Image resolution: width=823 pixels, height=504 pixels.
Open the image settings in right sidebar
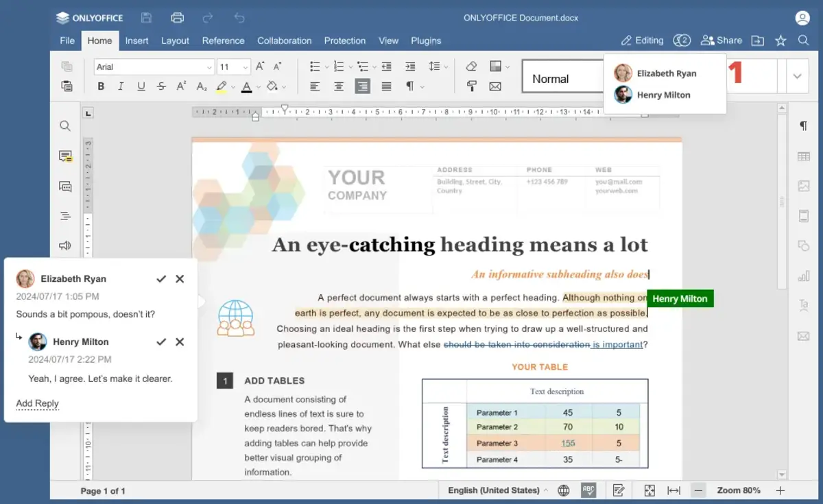[803, 186]
